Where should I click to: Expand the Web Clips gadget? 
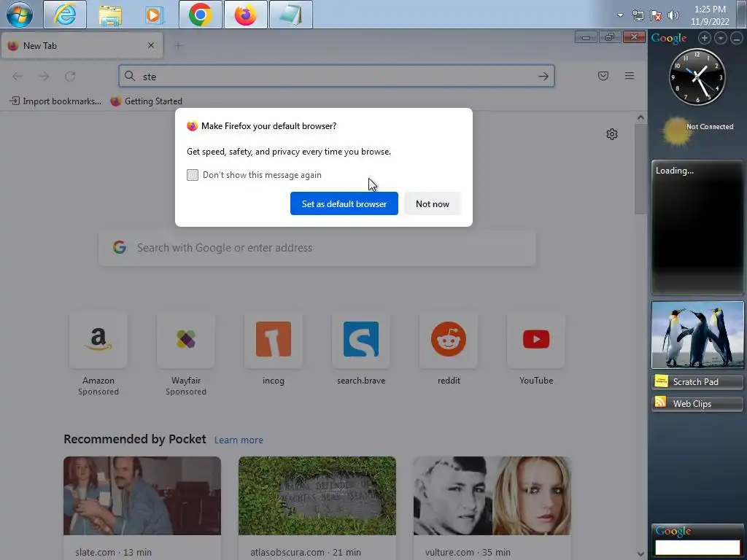point(697,404)
